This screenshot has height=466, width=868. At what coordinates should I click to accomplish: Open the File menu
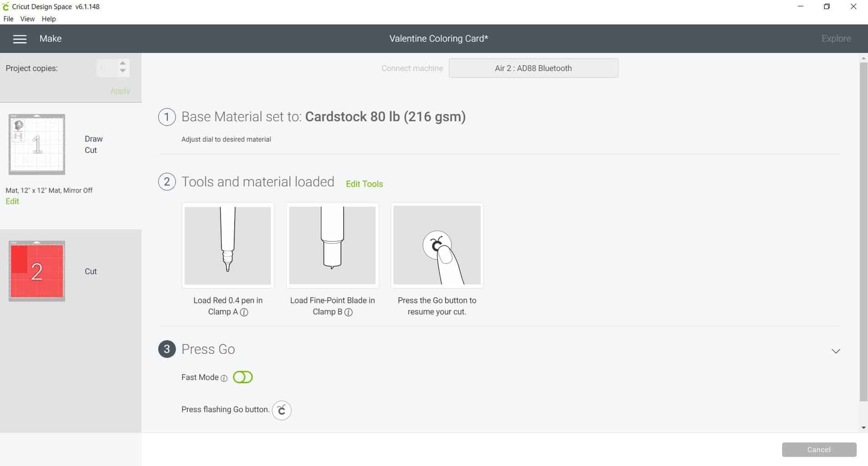pos(8,19)
